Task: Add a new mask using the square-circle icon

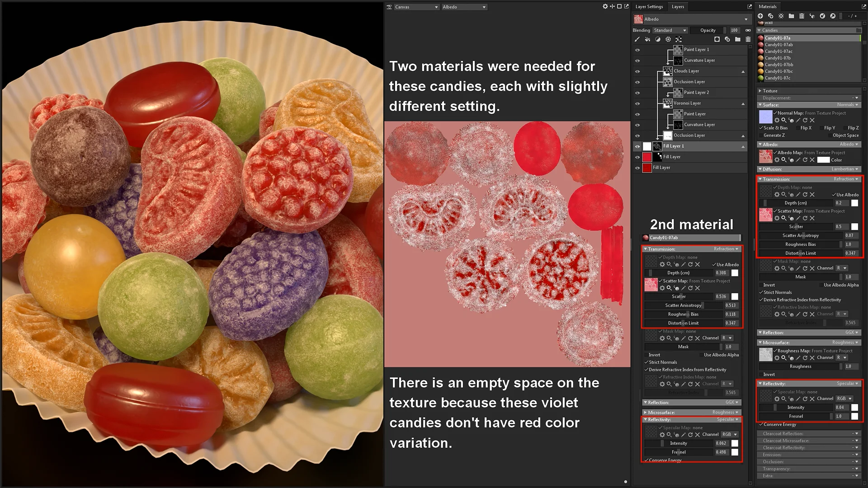Action: point(717,40)
